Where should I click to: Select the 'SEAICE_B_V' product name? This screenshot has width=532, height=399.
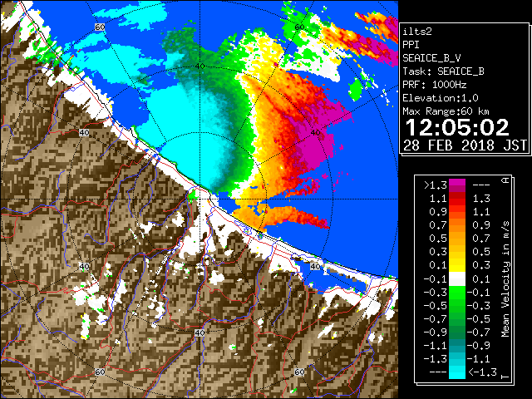pos(431,58)
